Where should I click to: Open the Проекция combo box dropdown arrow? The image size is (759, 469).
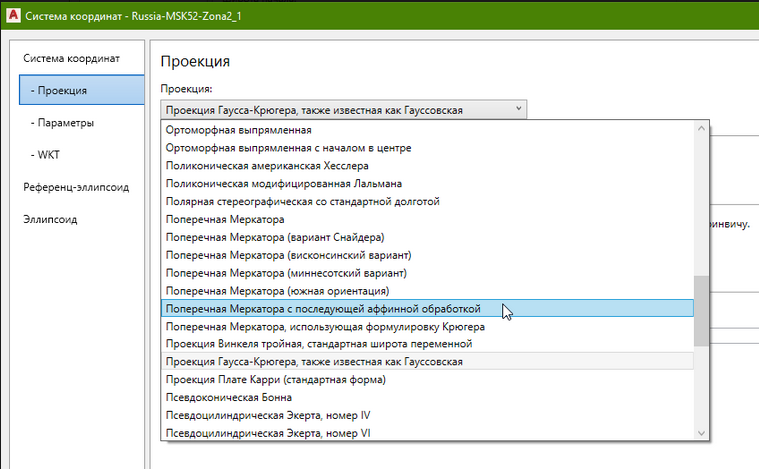click(518, 109)
